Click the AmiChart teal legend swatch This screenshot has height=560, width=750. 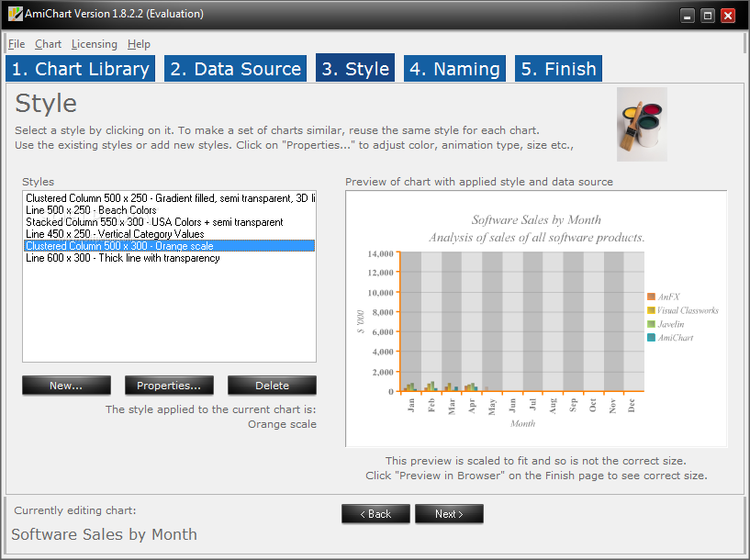pos(651,338)
